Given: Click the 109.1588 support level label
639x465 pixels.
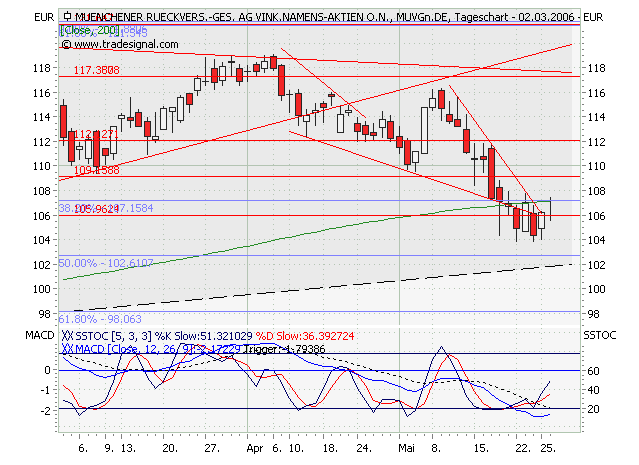Looking at the screenshot, I should pos(97,170).
